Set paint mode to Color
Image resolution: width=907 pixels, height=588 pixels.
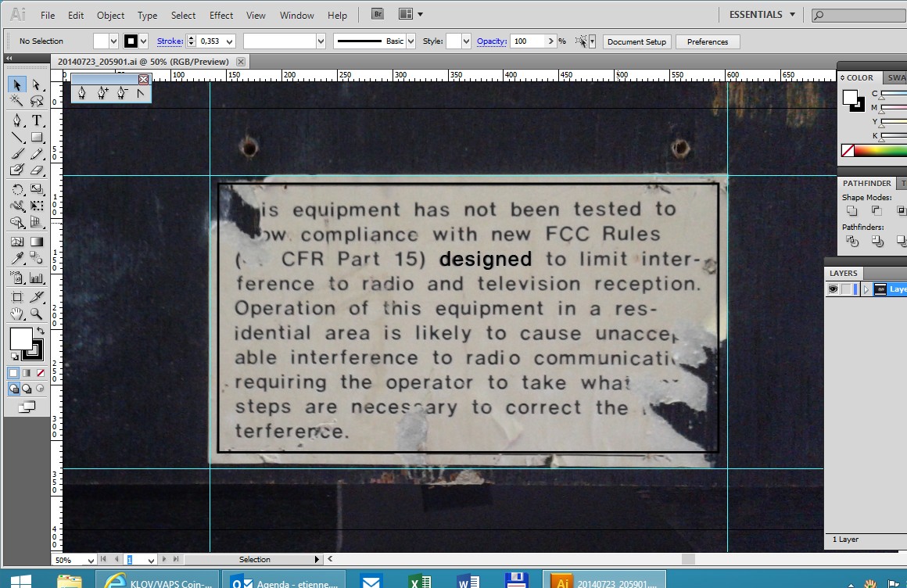pos(14,373)
